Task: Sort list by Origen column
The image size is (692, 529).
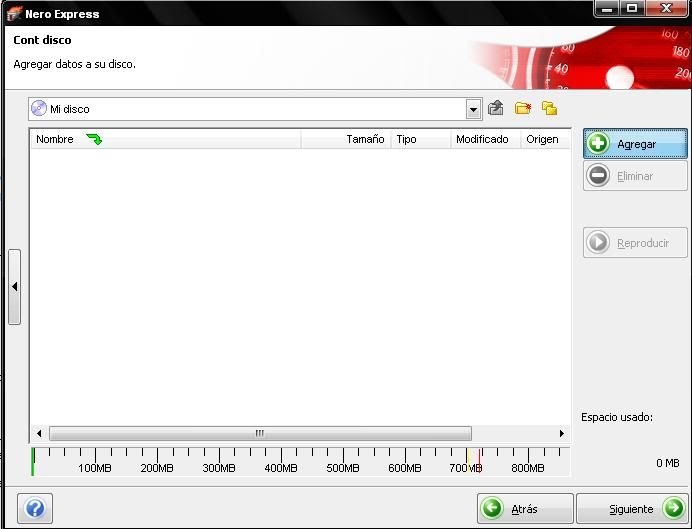Action: tap(545, 139)
